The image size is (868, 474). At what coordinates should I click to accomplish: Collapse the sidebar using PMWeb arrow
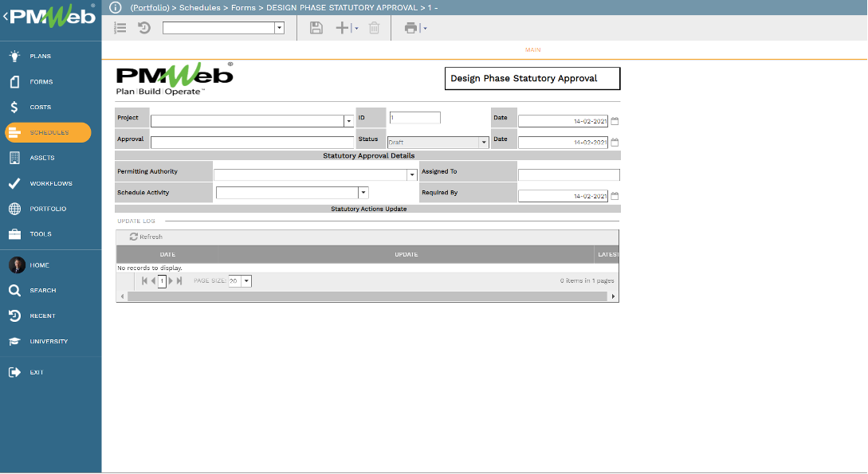click(x=6, y=16)
